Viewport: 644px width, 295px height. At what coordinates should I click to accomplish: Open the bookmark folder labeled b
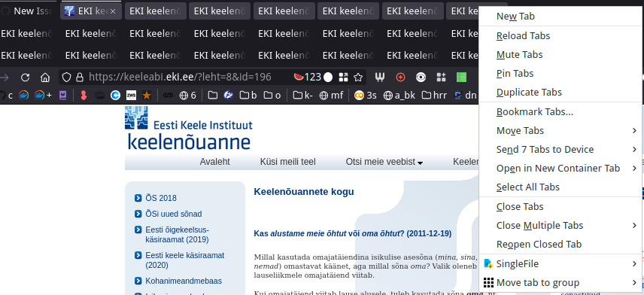(x=248, y=96)
